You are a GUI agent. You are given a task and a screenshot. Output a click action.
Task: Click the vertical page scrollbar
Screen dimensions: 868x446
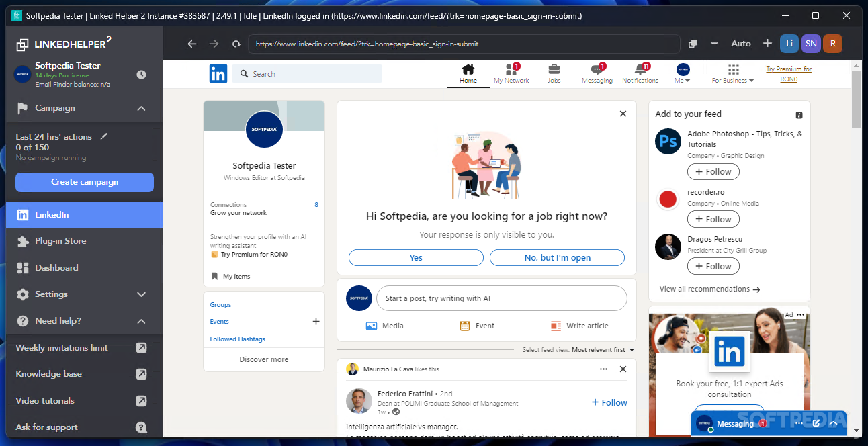[856, 99]
